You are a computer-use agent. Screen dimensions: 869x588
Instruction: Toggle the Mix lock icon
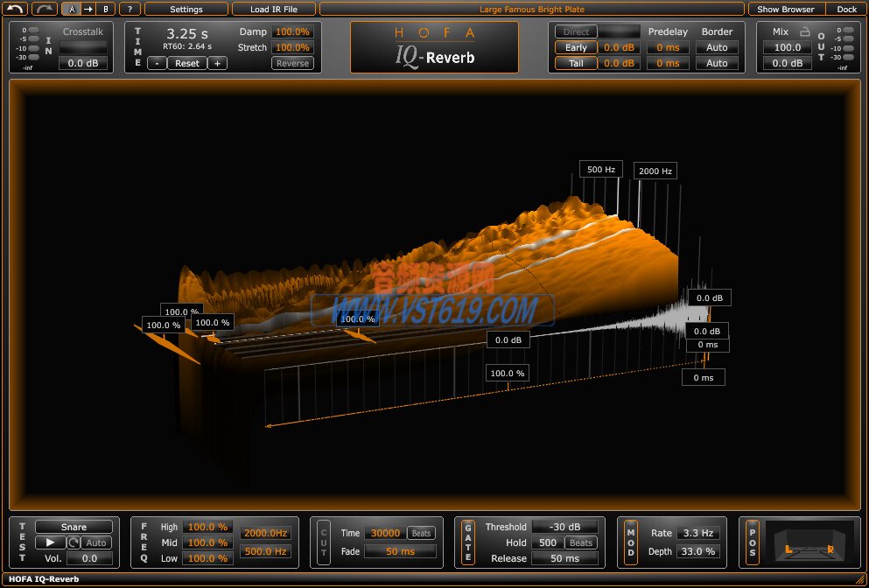point(805,31)
